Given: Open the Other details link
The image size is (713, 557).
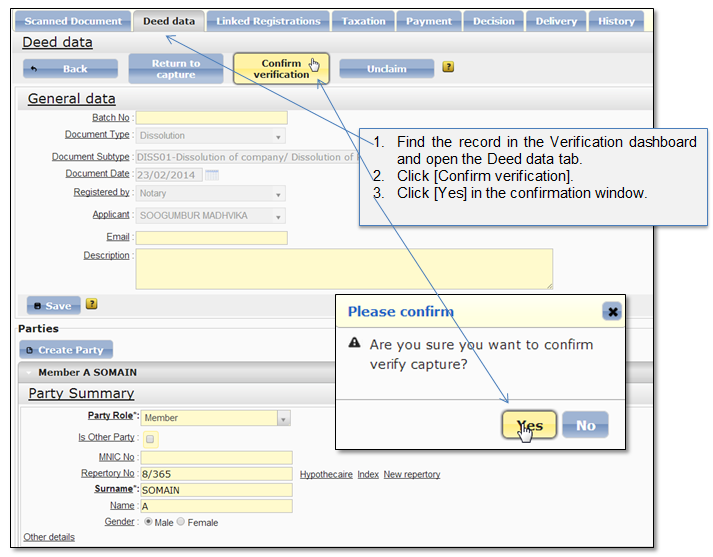Looking at the screenshot, I should 49,537.
